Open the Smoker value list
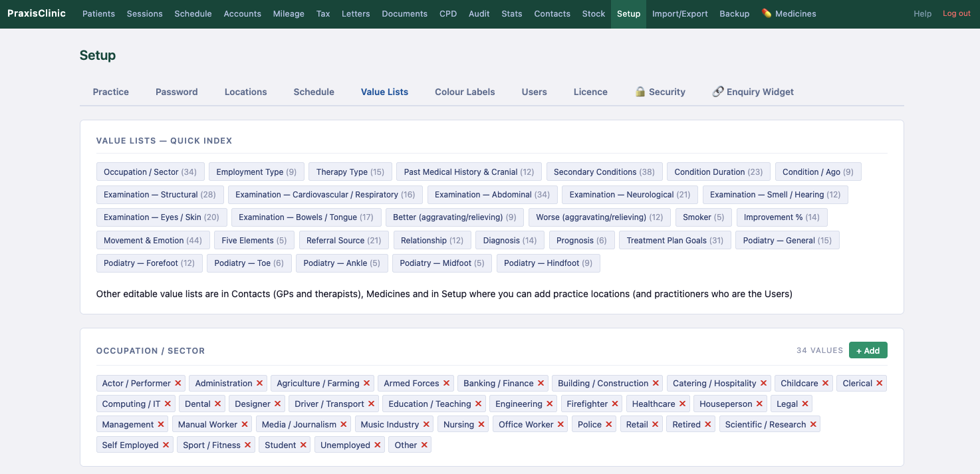 (703, 217)
